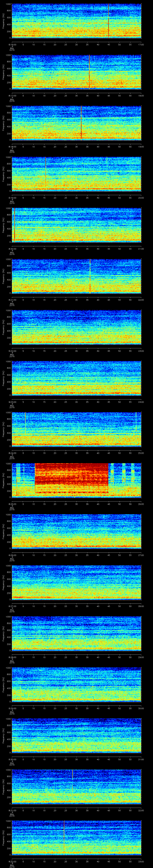Viewport: 153px width, 868px height.
Task: Click the spectrogram panel starting at 8:28:00
Action: [x=76, y=633]
